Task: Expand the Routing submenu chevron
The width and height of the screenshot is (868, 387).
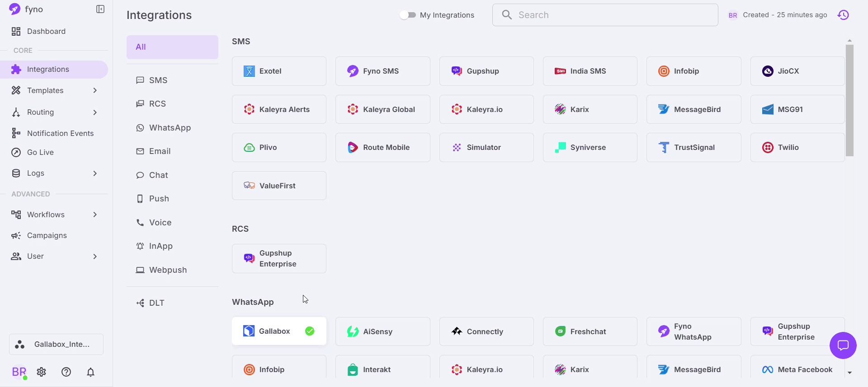Action: (95, 112)
